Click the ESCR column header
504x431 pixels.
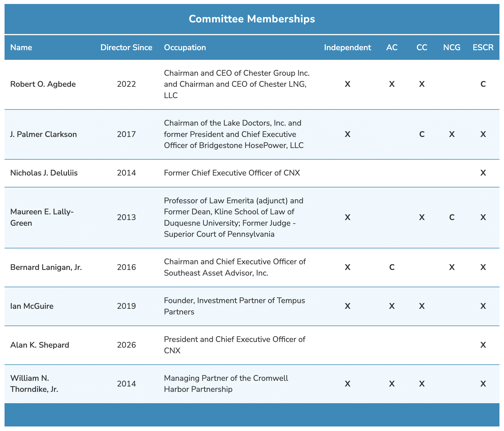[483, 47]
